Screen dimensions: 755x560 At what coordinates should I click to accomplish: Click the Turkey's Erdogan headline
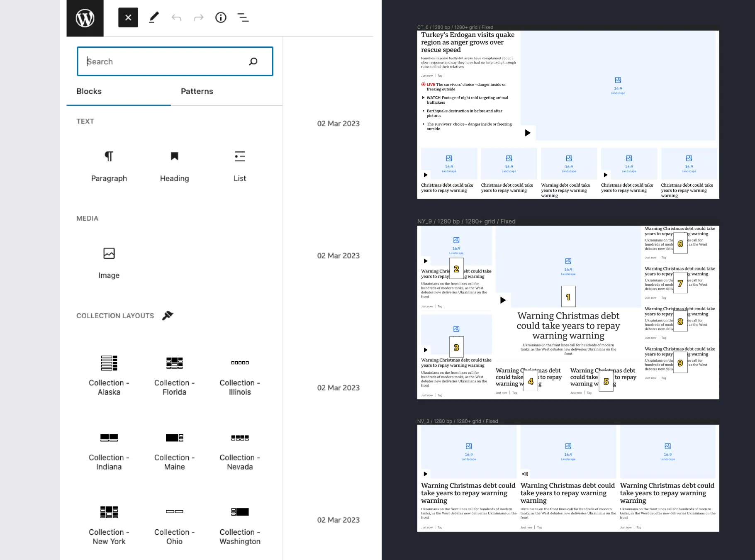click(x=468, y=42)
